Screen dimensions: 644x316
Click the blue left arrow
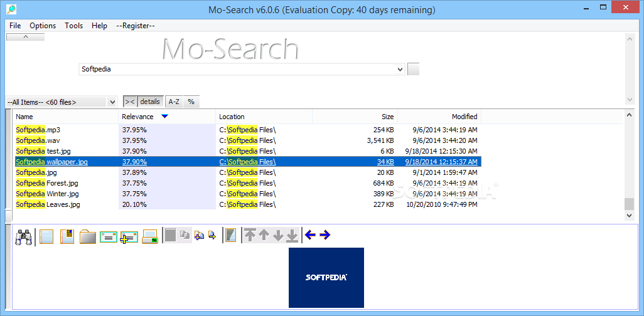310,235
